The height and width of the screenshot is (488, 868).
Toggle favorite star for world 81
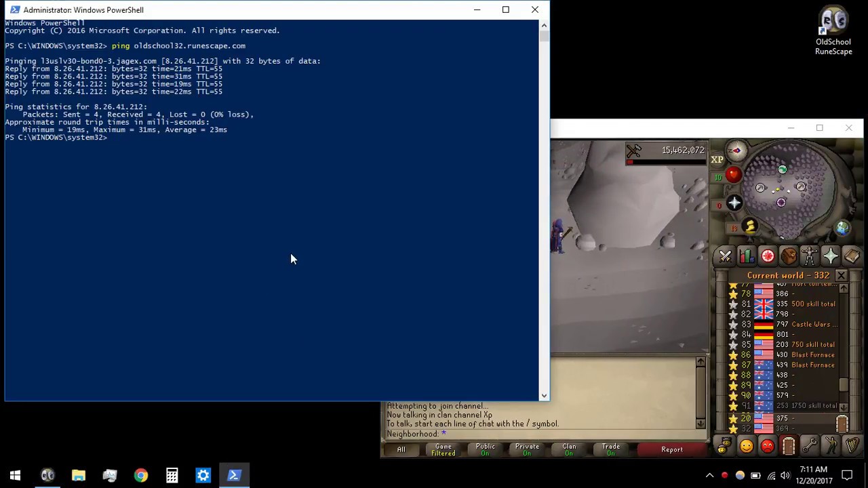point(733,304)
